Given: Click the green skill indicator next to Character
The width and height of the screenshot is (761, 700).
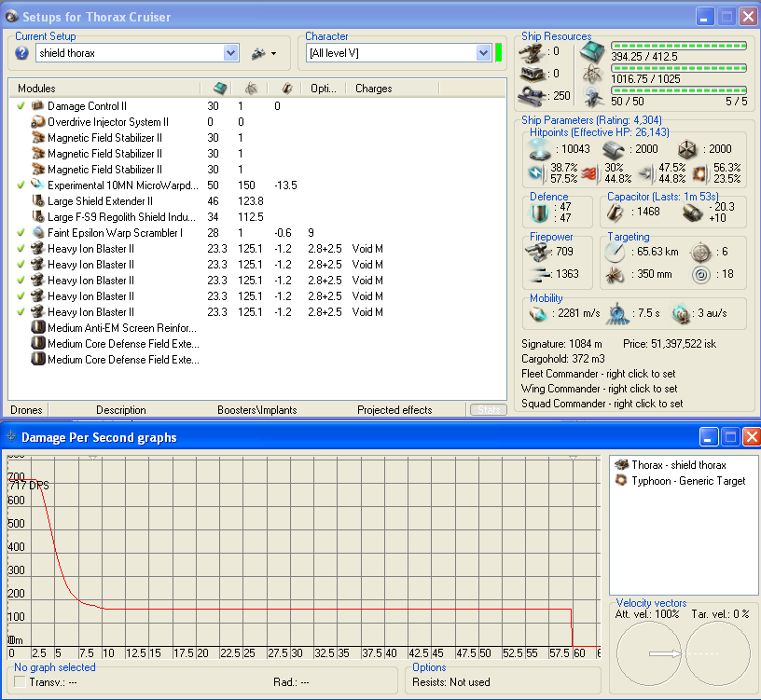Looking at the screenshot, I should click(498, 52).
